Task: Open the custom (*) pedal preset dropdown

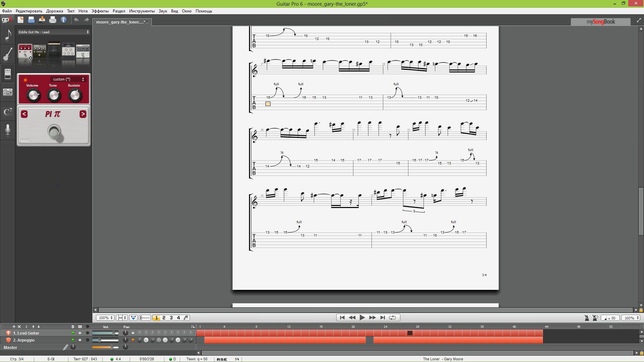Action: (68, 79)
